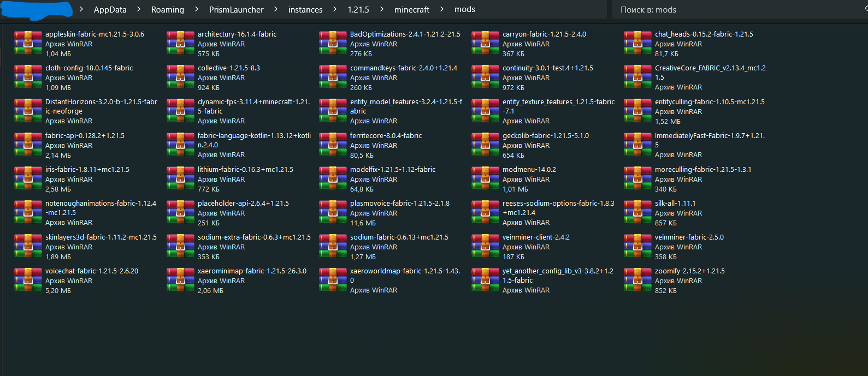
Task: Expand the chevron after instances breadcrumb
Action: coord(335,9)
